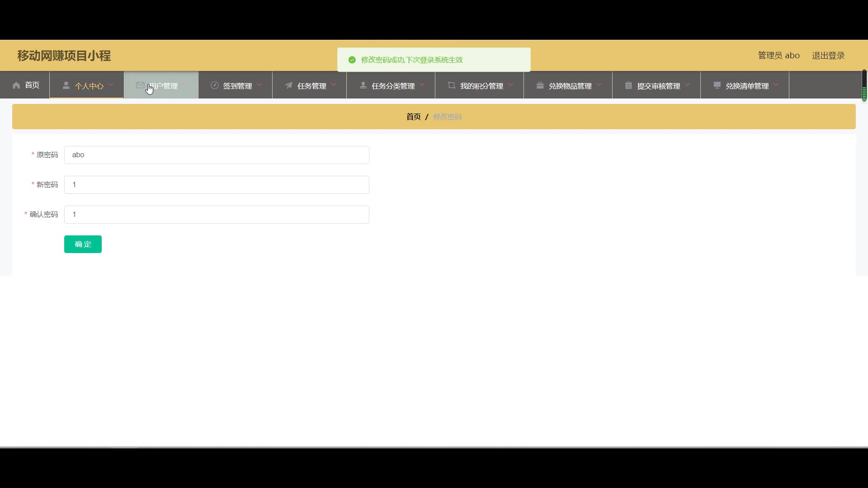The width and height of the screenshot is (868, 488).
Task: Expand the 个人中心 dropdown arrow
Action: (x=111, y=85)
